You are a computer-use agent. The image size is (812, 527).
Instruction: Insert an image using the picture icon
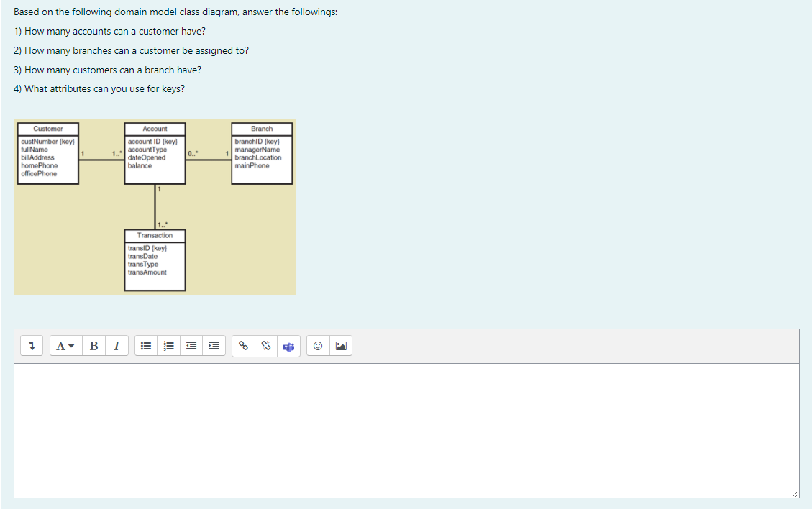(340, 345)
